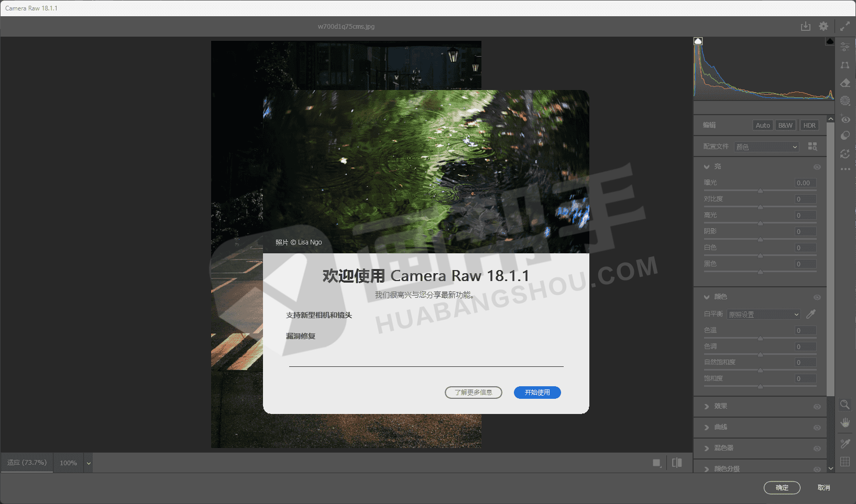Click the save image download icon

(x=806, y=26)
